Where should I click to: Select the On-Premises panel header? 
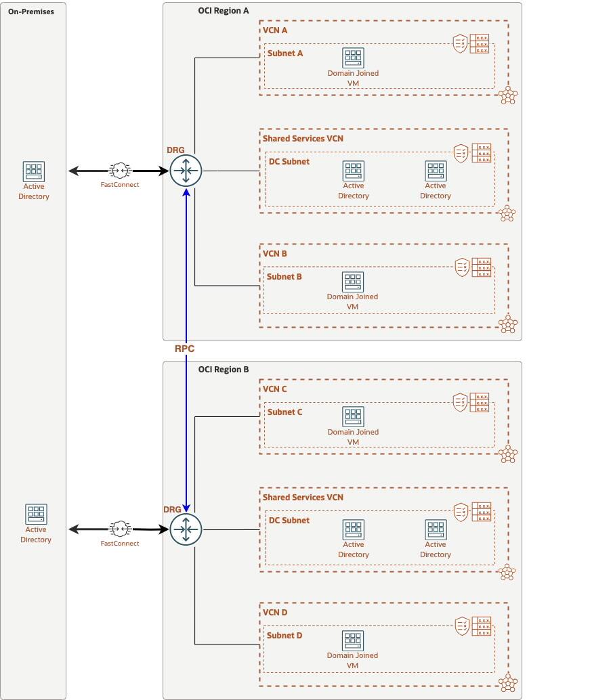(30, 11)
